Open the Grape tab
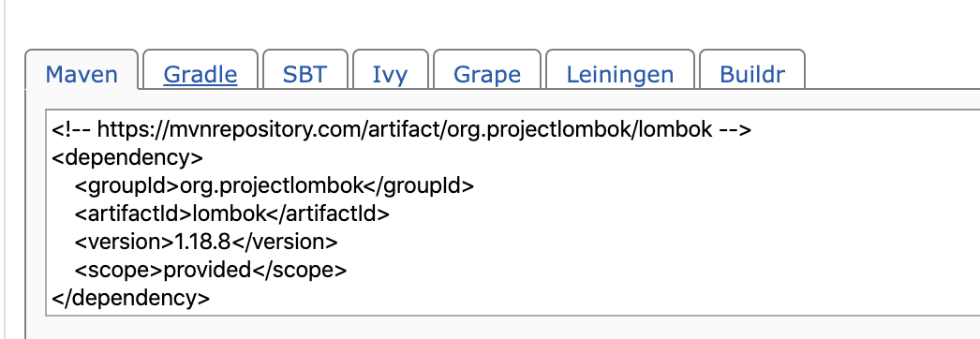Viewport: 980px width, 339px height. point(487,75)
